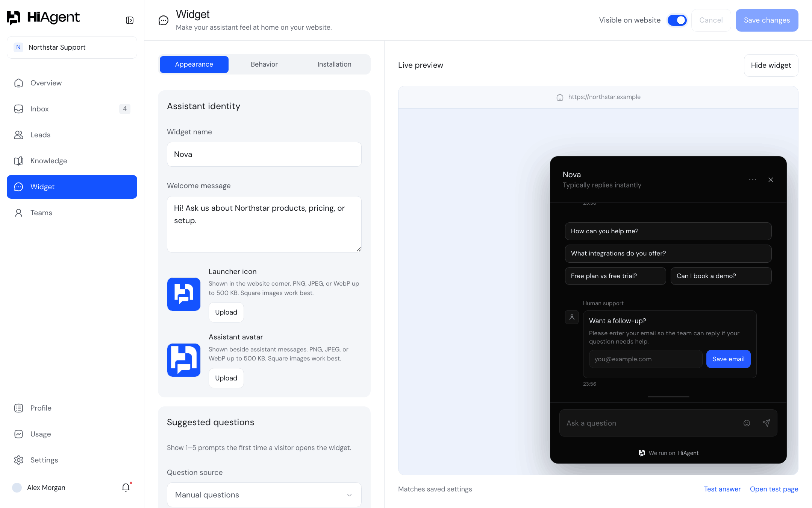Close the Nova chat widget
Screen dimensions: 812x508
[x=771, y=180]
